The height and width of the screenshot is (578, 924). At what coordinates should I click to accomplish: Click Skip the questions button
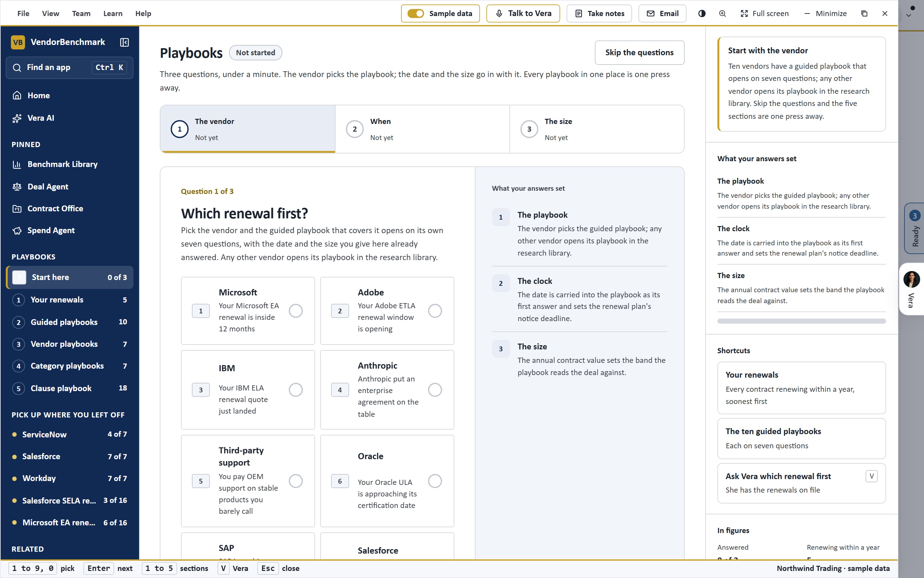pyautogui.click(x=639, y=53)
